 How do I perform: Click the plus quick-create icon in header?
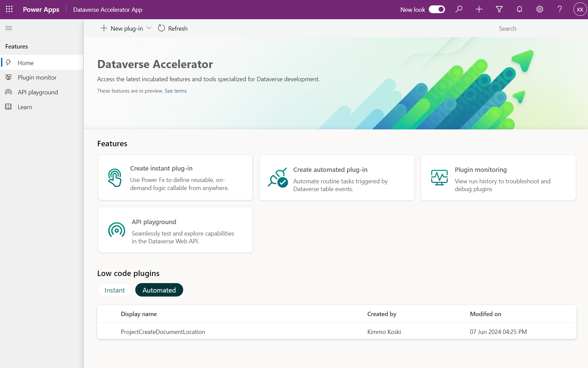[479, 9]
